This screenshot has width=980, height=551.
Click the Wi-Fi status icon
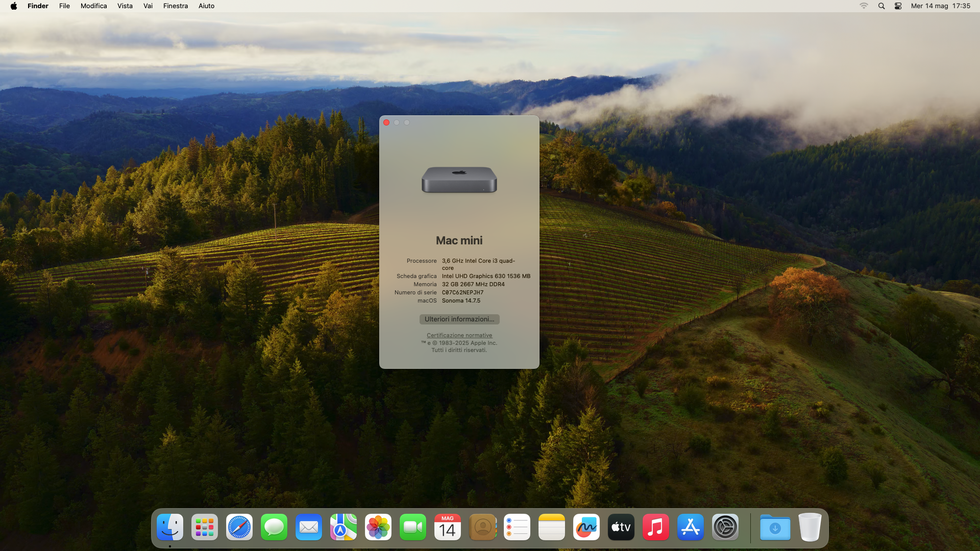pos(864,6)
